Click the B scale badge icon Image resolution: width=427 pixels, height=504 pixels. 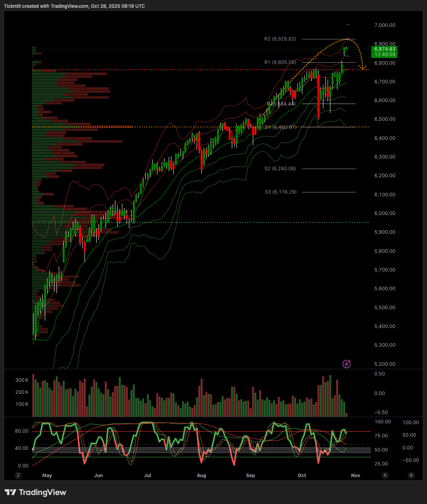coord(411,475)
